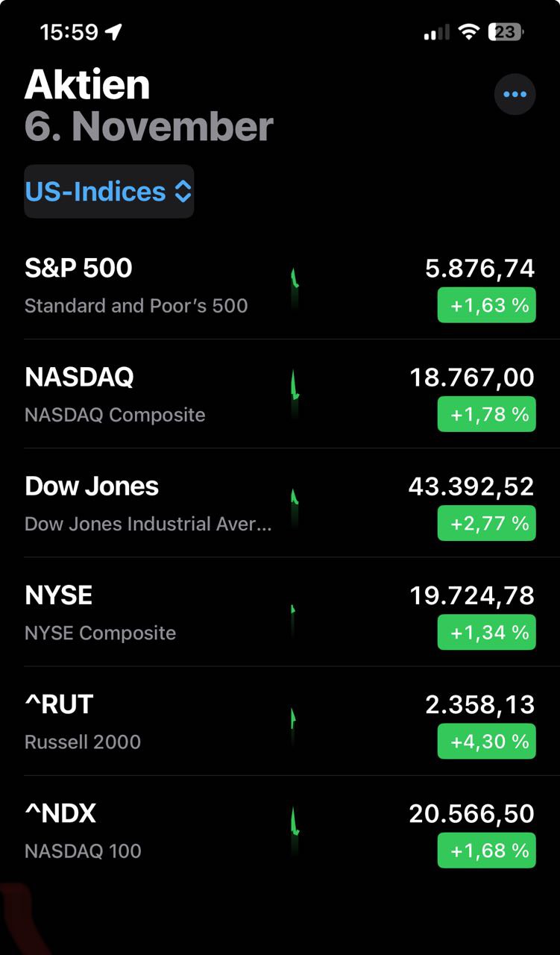560x955 pixels.
Task: Open the three-dots more options menu
Action: coord(515,95)
